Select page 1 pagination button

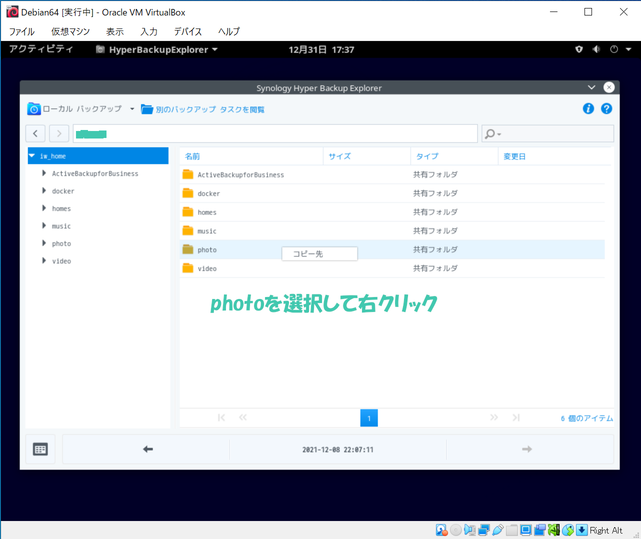[369, 418]
